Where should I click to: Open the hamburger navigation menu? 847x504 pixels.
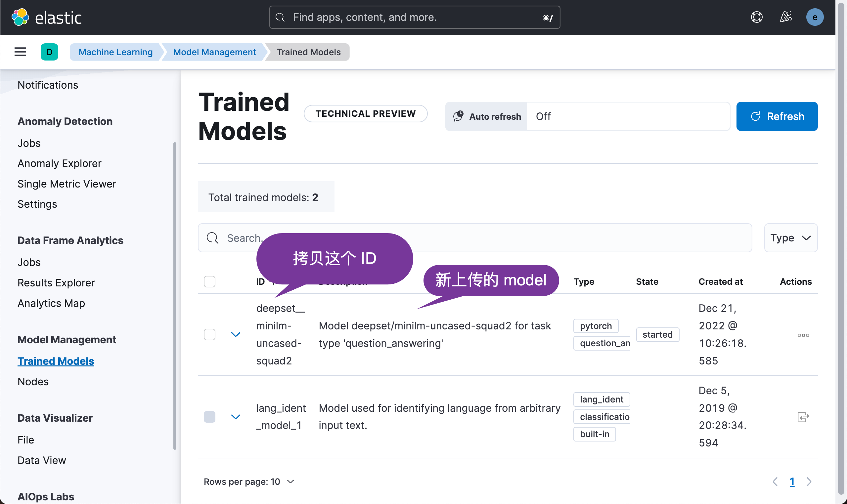tap(21, 52)
